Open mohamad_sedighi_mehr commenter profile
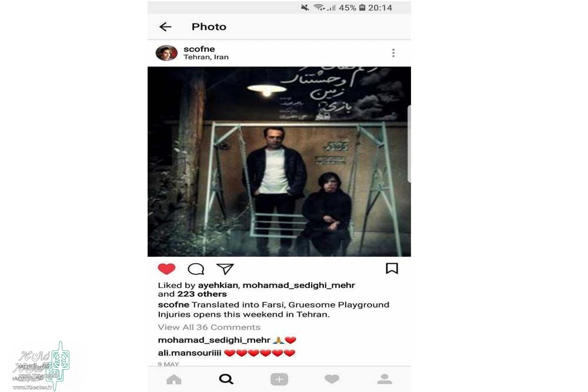 [x=214, y=340]
